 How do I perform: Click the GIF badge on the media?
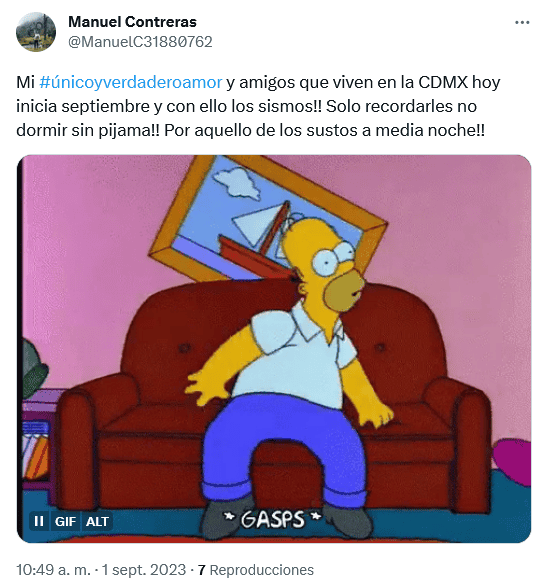click(65, 521)
